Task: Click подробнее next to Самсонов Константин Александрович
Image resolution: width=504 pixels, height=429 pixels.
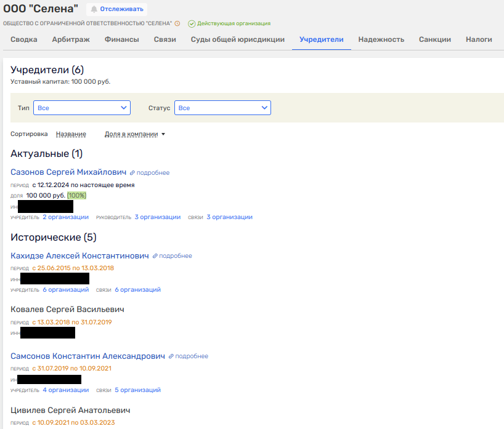Action: pos(192,356)
